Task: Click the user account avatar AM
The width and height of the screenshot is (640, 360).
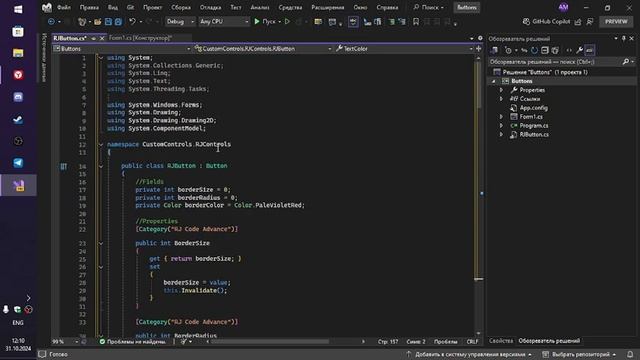Action: point(563,7)
